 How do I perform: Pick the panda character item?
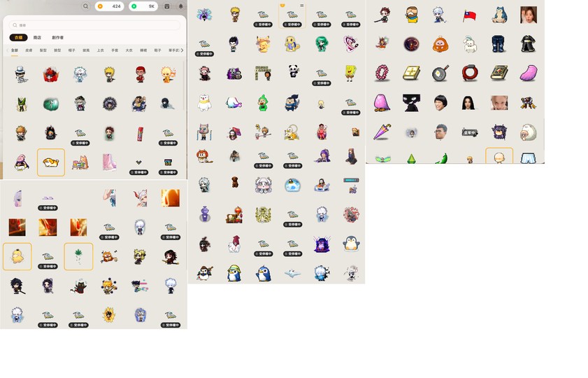(294, 71)
